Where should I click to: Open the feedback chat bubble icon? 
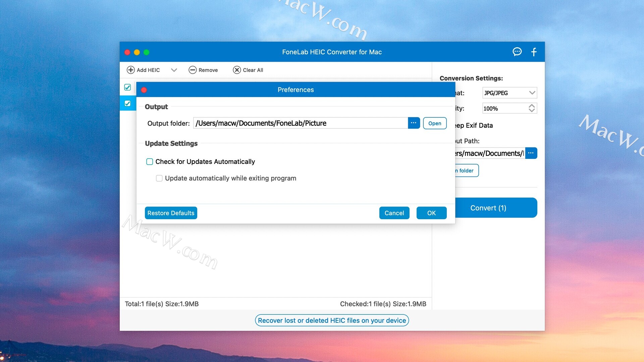[517, 52]
